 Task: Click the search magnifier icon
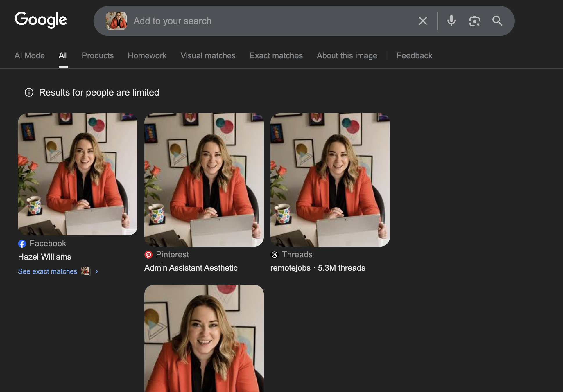click(497, 21)
